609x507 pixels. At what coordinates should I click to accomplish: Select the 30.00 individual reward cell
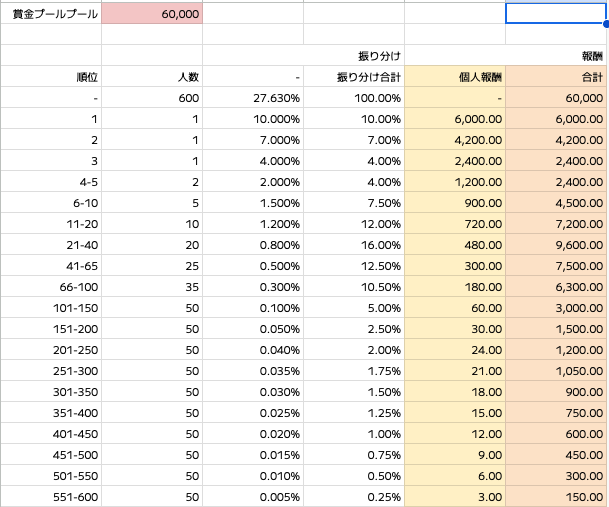(455, 328)
